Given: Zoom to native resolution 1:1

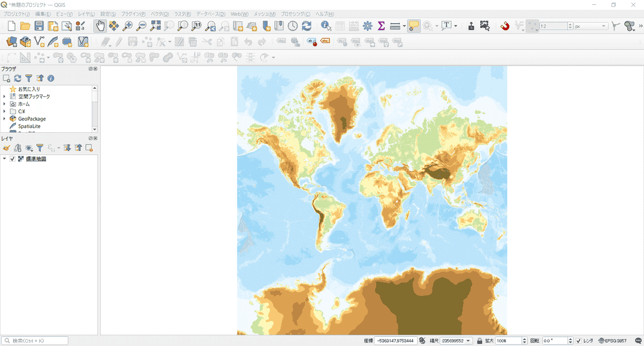Looking at the screenshot, I should point(197,26).
